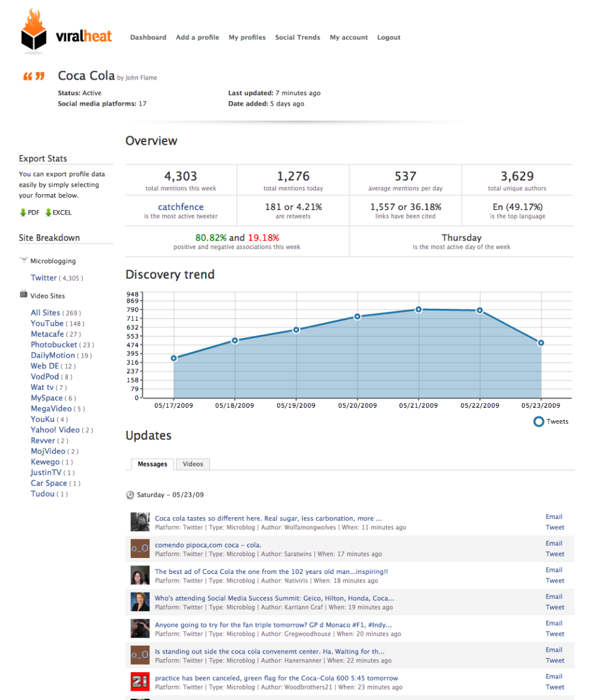This screenshot has height=700, width=593.
Task: Open the Web DE breakdown link
Action: click(x=44, y=366)
